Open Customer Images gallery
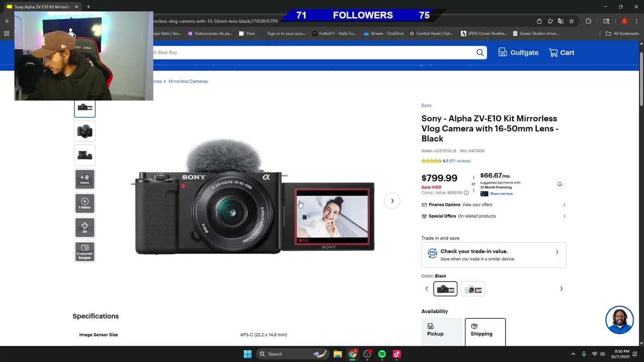The width and height of the screenshot is (644, 362). click(85, 251)
